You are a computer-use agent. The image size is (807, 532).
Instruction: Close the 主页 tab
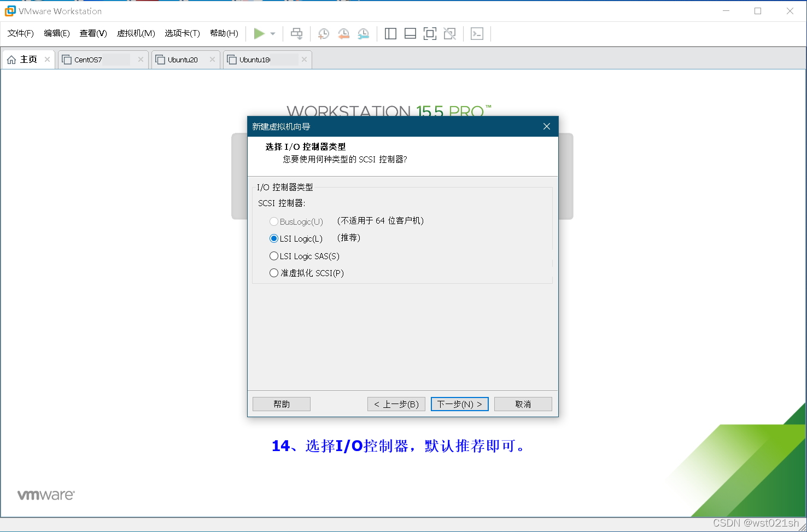[48, 60]
